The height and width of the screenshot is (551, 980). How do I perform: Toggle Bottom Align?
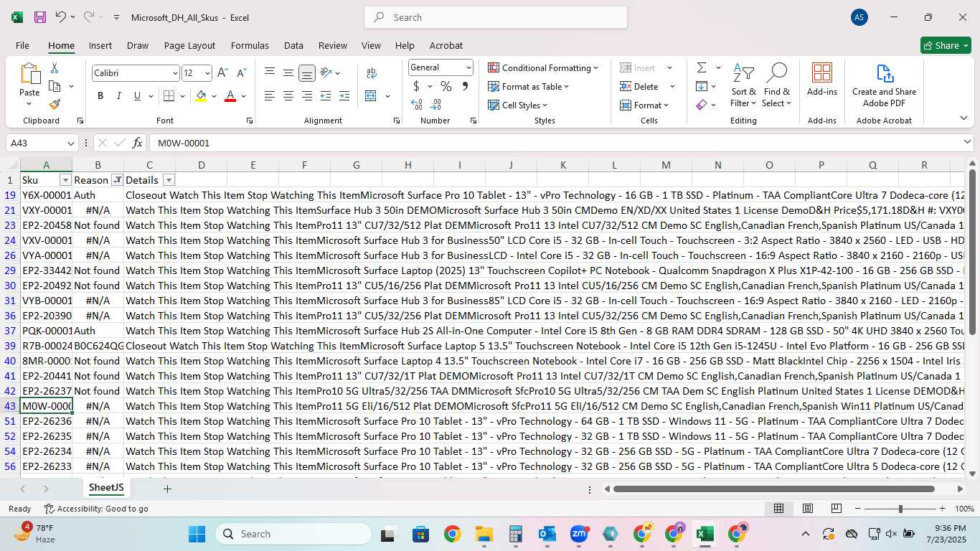[x=307, y=73]
